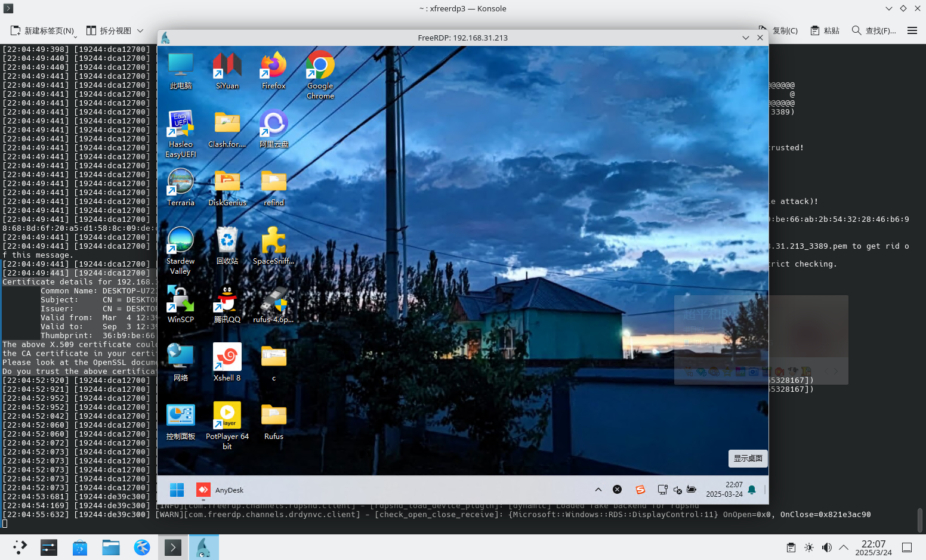Select the 回收站 recycle bin icon

click(227, 246)
